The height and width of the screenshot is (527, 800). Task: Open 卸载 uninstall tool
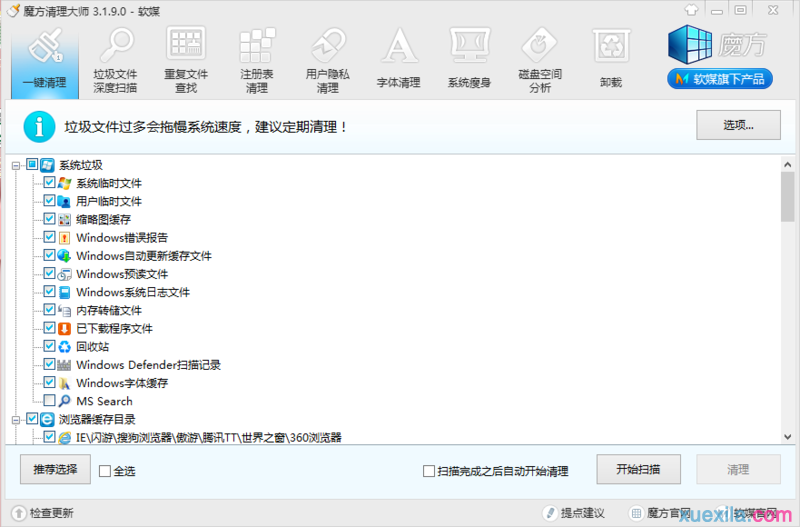pyautogui.click(x=611, y=60)
